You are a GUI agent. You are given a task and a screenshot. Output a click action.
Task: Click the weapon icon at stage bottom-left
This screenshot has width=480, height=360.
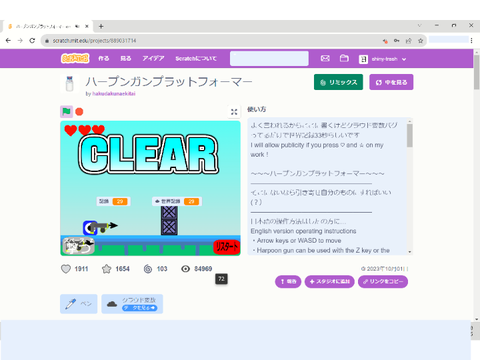[x=79, y=246]
